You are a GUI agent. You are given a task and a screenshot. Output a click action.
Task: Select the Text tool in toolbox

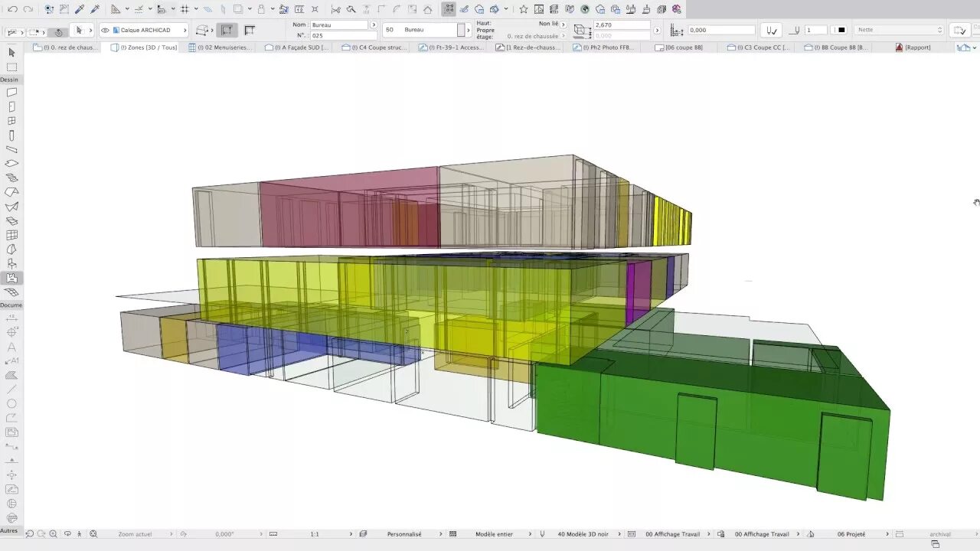click(11, 347)
